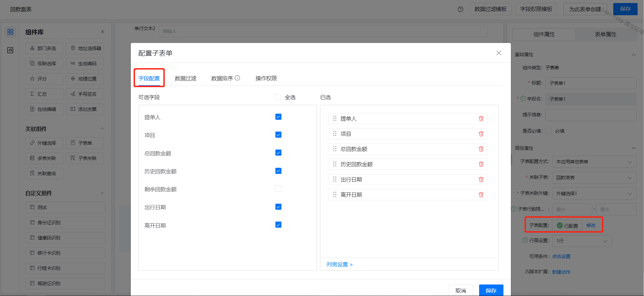Click drag handle of 提单人 row
Screen dimensions: 644x296
tap(335, 118)
